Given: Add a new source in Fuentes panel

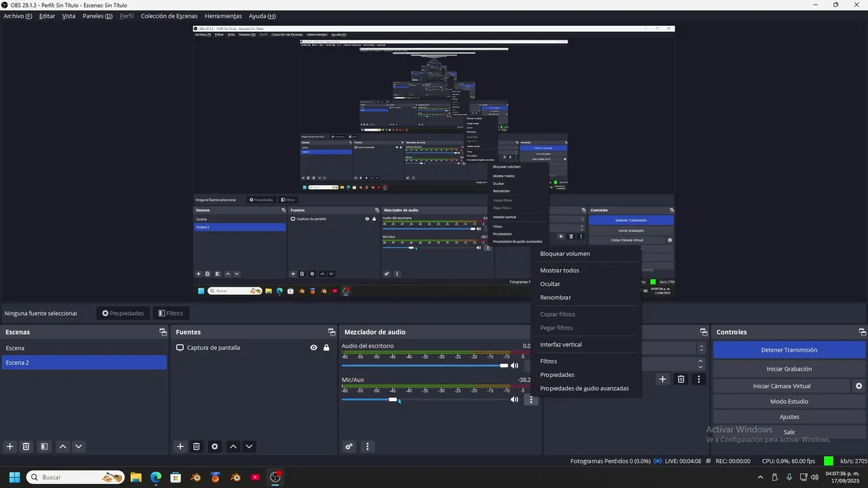Looking at the screenshot, I should tap(180, 447).
